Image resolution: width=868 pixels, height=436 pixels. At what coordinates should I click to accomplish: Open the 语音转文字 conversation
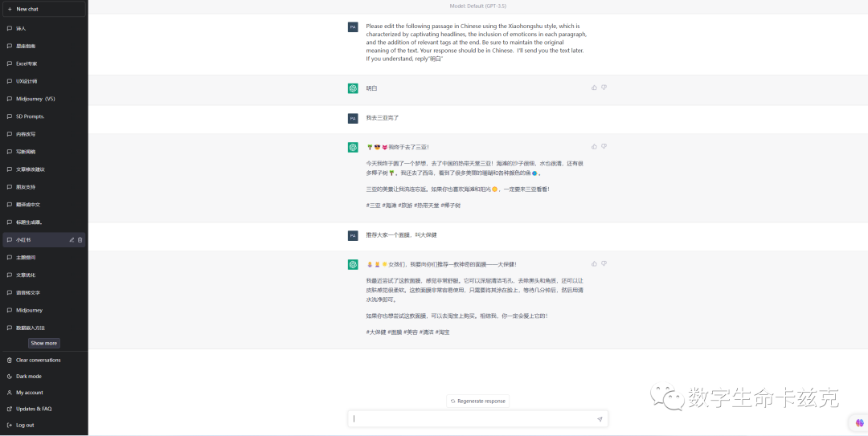coord(43,293)
